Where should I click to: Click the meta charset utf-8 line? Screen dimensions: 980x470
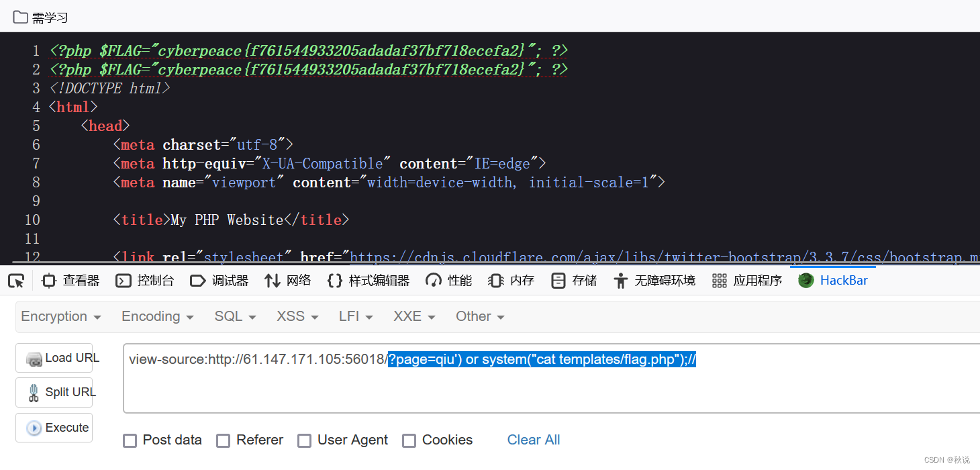pos(203,144)
